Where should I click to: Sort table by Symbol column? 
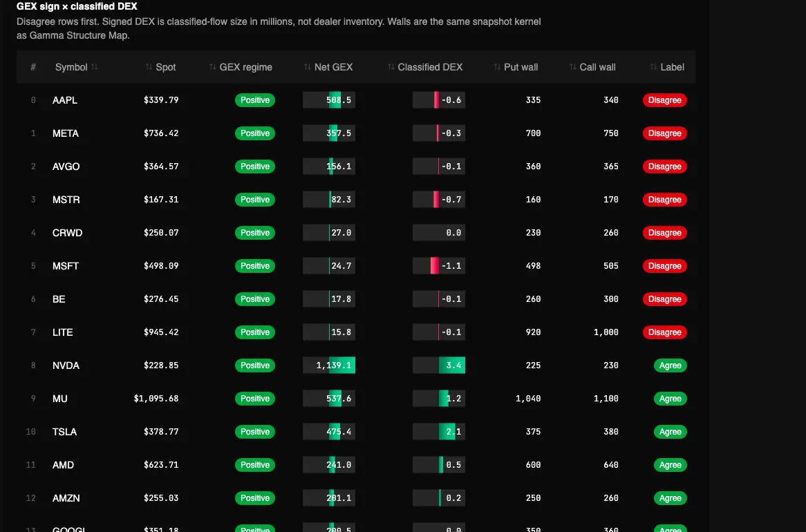coord(76,67)
